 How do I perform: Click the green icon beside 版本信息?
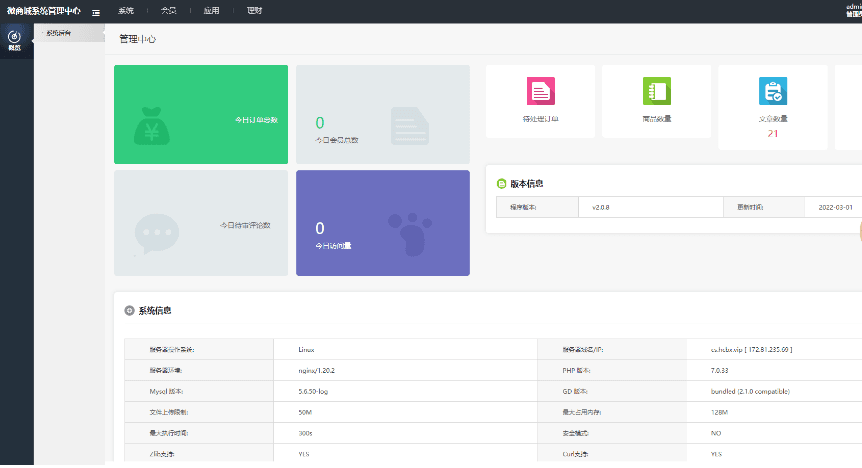point(502,184)
